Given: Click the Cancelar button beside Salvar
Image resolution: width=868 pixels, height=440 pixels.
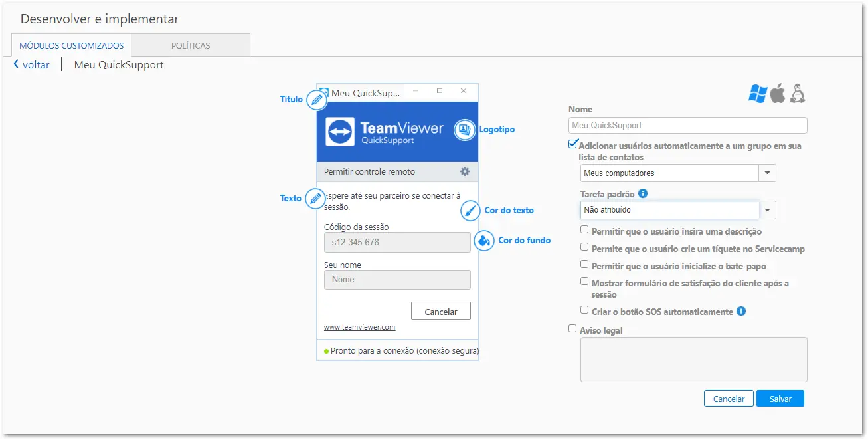Looking at the screenshot, I should pos(729,399).
